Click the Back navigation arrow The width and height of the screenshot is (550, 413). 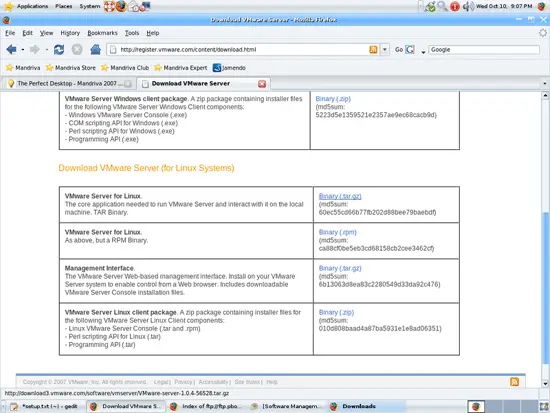coord(11,49)
